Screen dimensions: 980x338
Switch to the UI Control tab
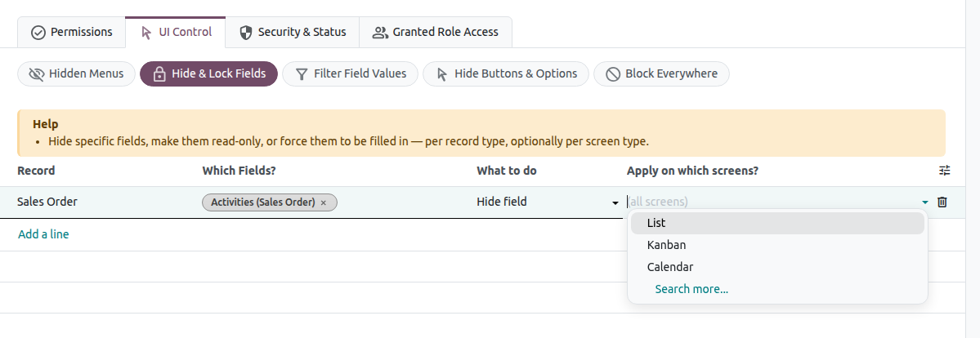(x=176, y=32)
